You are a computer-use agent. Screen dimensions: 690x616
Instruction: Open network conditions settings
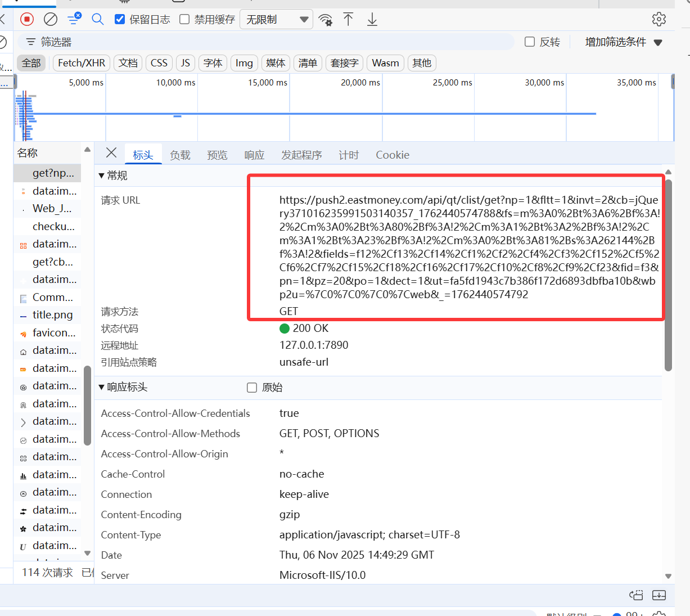tap(326, 19)
